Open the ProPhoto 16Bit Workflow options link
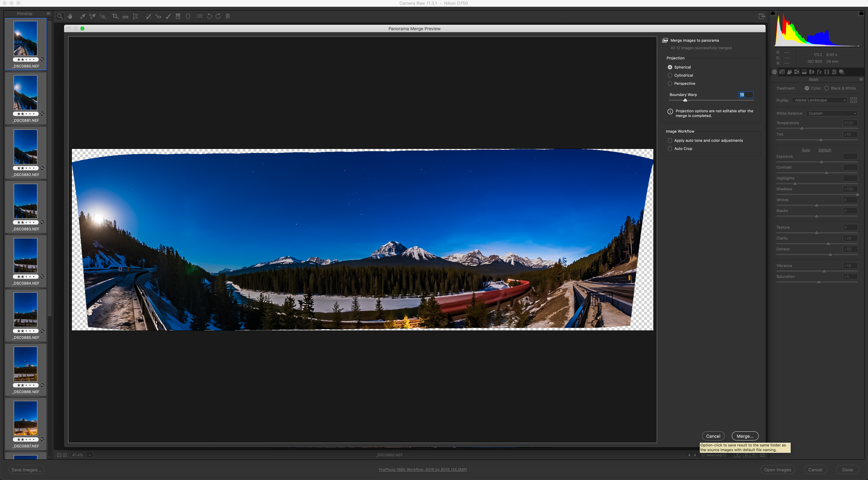Viewport: 868px width, 480px height. 422,469
